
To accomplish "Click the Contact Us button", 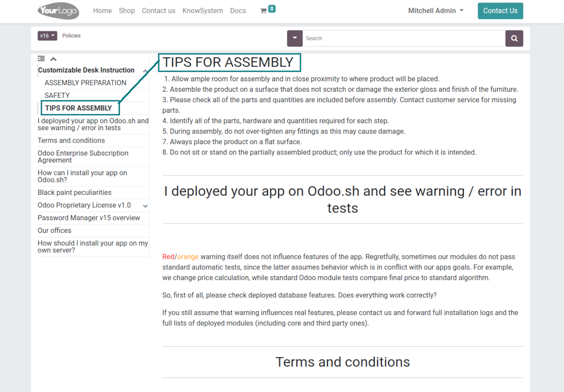I will click(x=500, y=11).
